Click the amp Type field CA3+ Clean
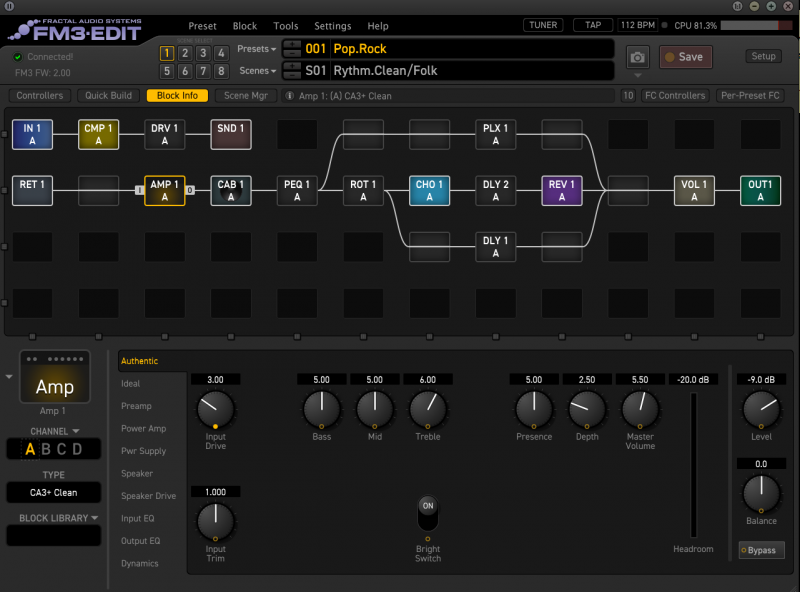This screenshot has height=592, width=800. (x=54, y=493)
